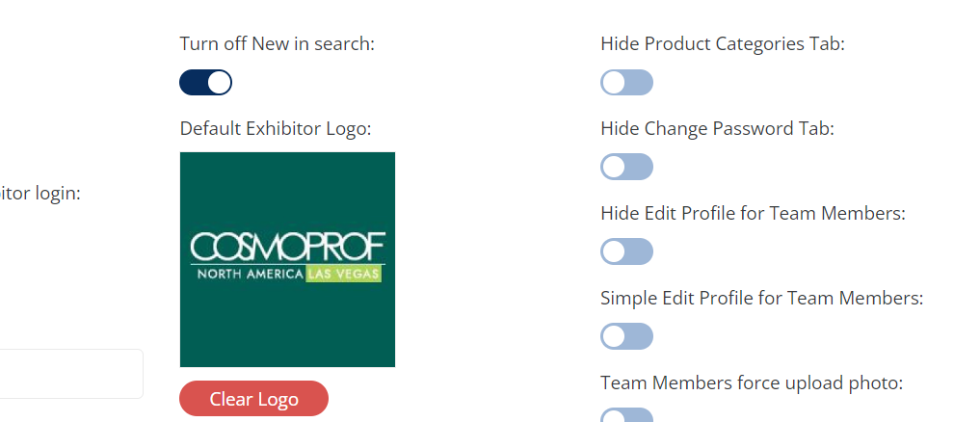Switch on Hide Edit Profile for Team Members

626,251
